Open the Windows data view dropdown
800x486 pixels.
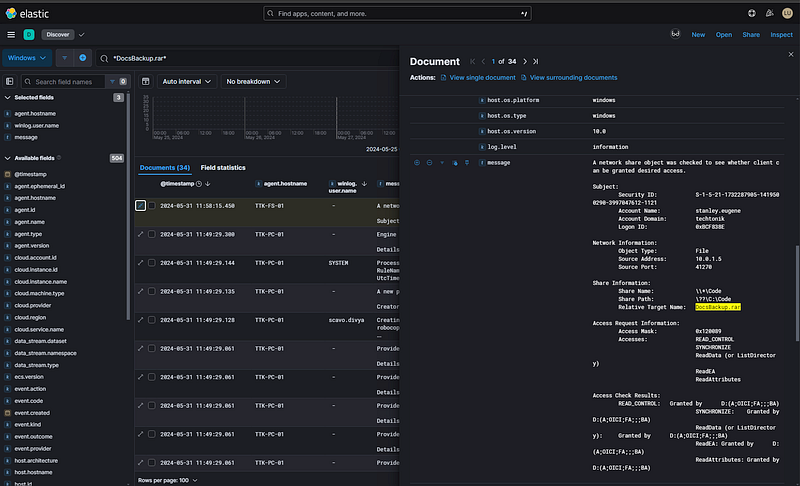(27, 58)
